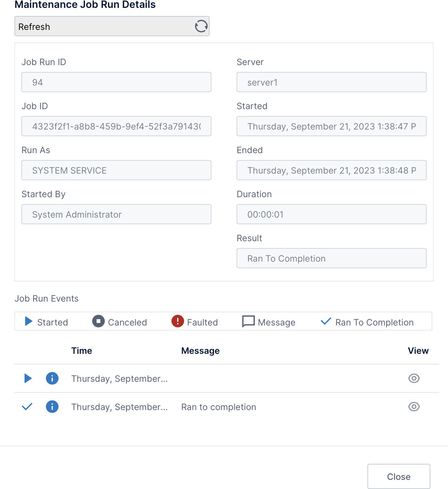Screen dimensions: 448x489
Task: Click the play icon in the first event row
Action: coord(28,378)
